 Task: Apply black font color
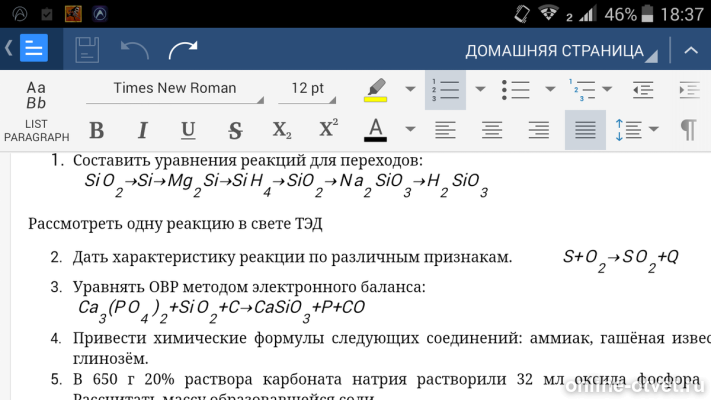[375, 130]
